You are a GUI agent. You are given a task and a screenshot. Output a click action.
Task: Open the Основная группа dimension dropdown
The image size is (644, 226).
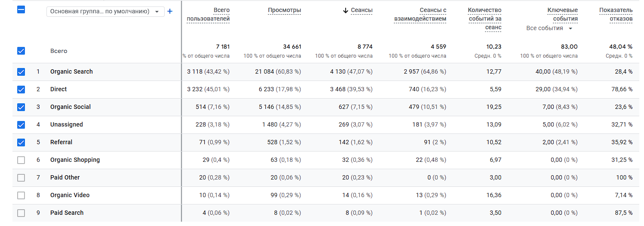click(x=105, y=12)
